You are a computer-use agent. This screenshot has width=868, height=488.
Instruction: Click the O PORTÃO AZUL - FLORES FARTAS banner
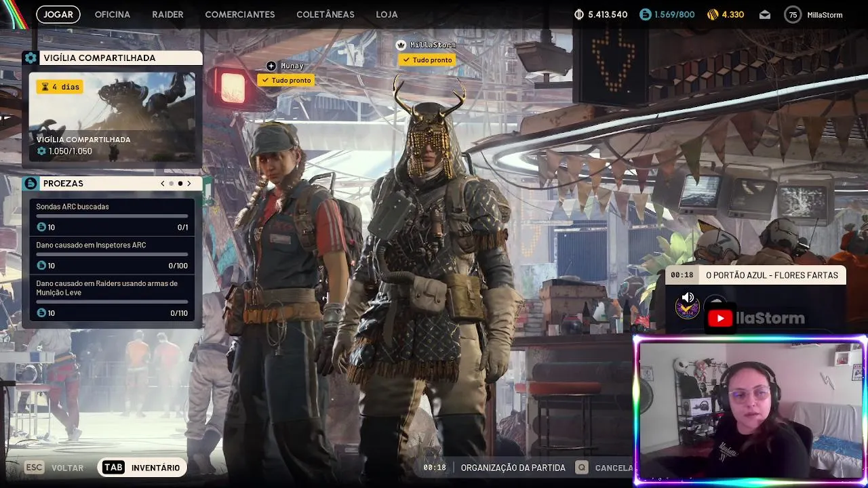(x=755, y=275)
